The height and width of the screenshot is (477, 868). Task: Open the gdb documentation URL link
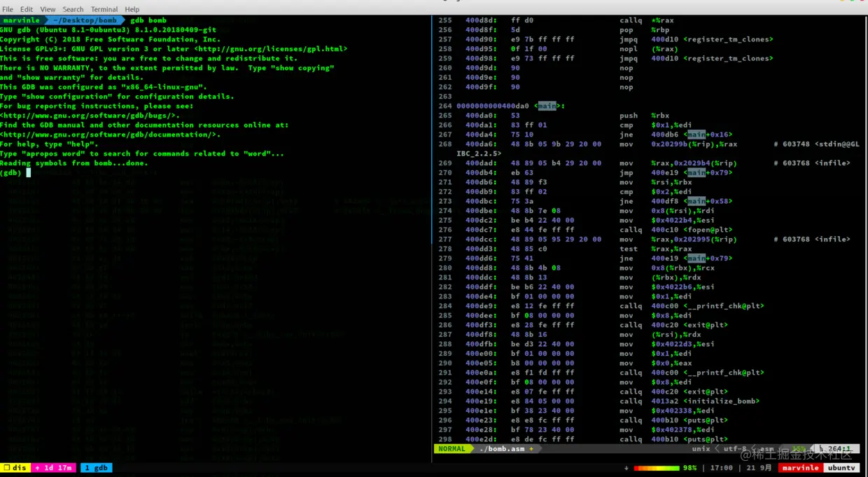[110, 134]
